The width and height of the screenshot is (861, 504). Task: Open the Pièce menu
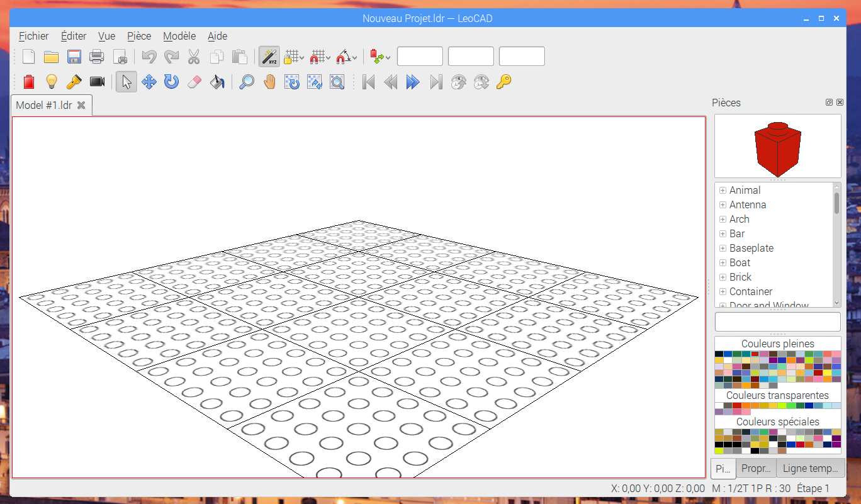click(x=139, y=36)
